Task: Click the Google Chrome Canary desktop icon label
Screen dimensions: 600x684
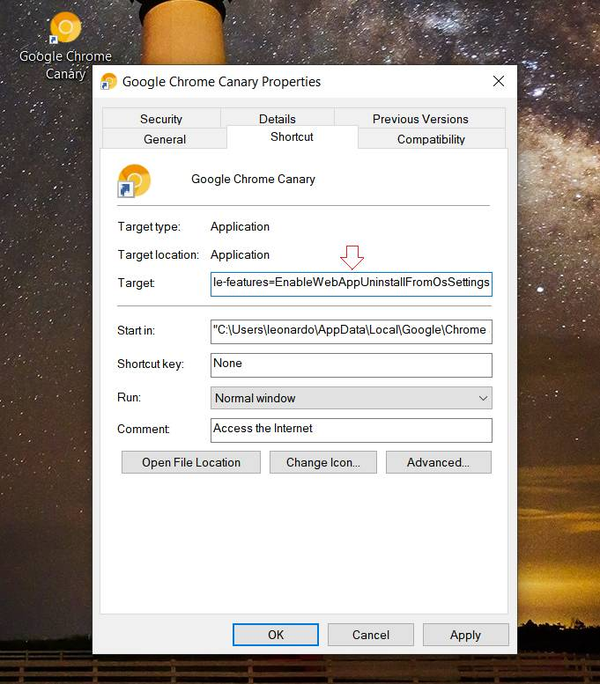Action: [x=65, y=65]
